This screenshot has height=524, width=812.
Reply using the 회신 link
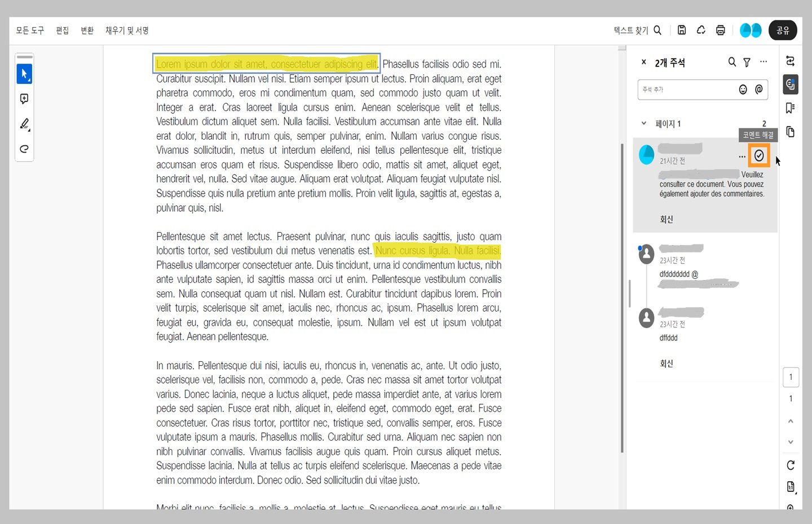667,219
